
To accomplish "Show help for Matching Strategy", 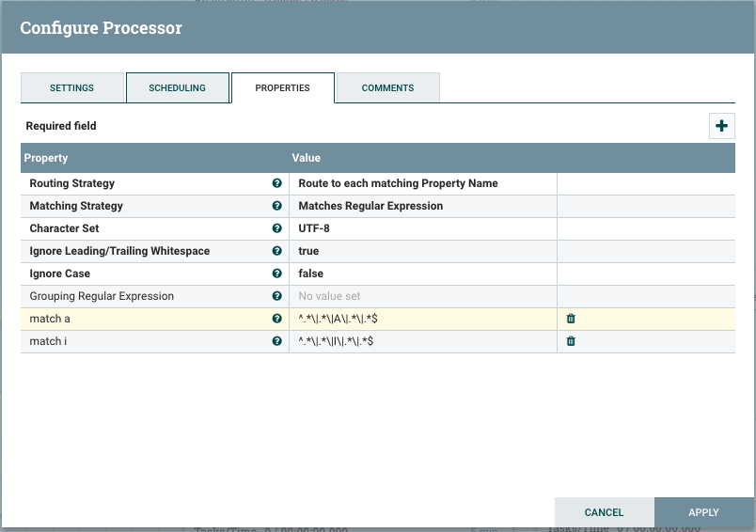I will [x=276, y=206].
